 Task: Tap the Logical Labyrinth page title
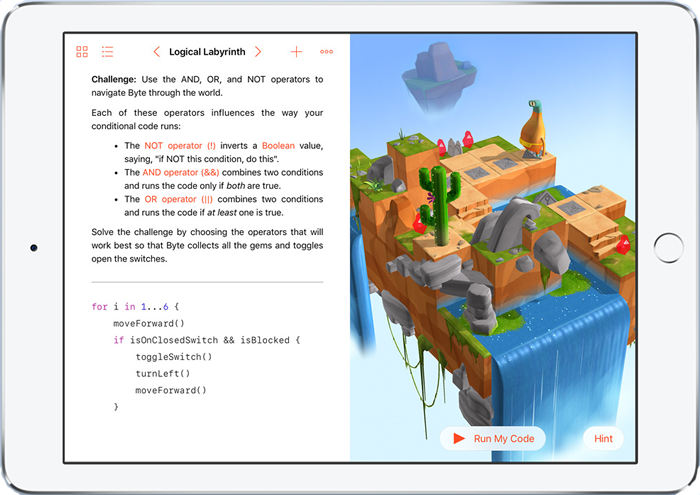click(207, 52)
